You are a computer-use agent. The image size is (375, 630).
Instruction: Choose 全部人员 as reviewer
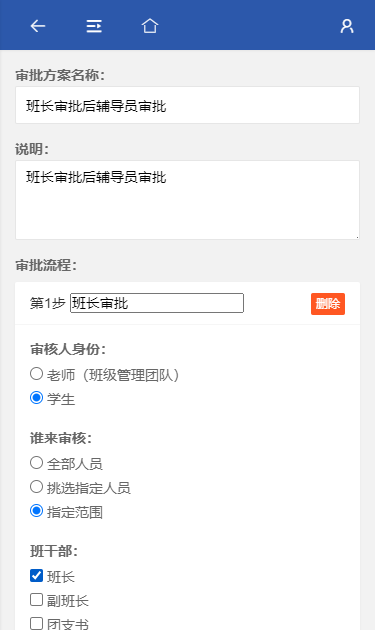click(x=37, y=462)
